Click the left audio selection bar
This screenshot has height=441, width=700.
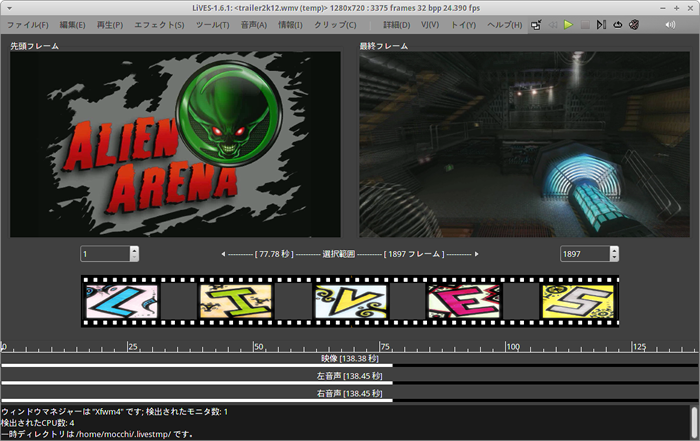click(197, 383)
